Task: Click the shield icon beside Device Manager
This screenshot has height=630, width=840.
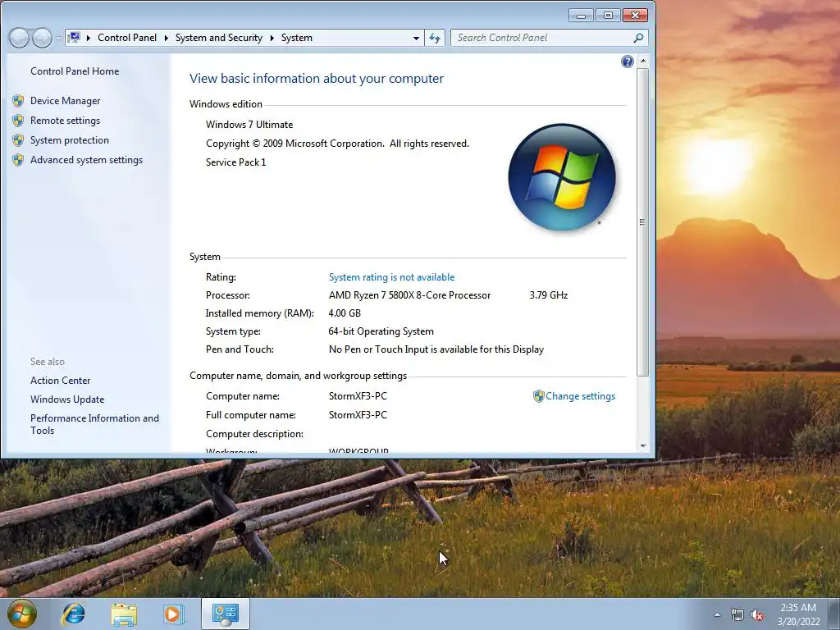Action: coord(18,101)
